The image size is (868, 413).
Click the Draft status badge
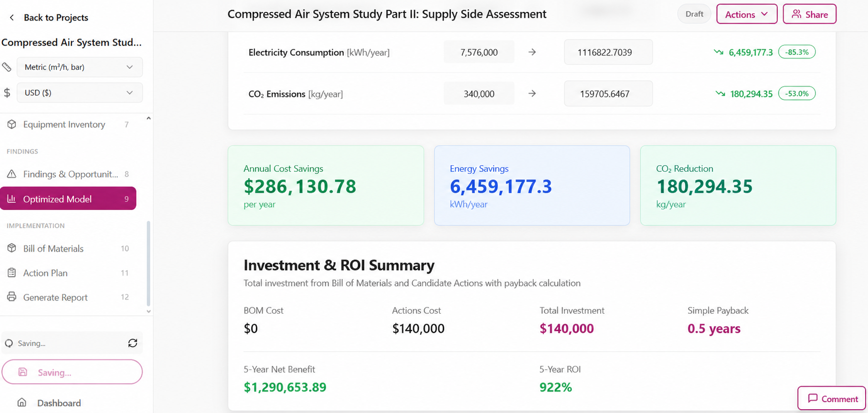click(694, 14)
